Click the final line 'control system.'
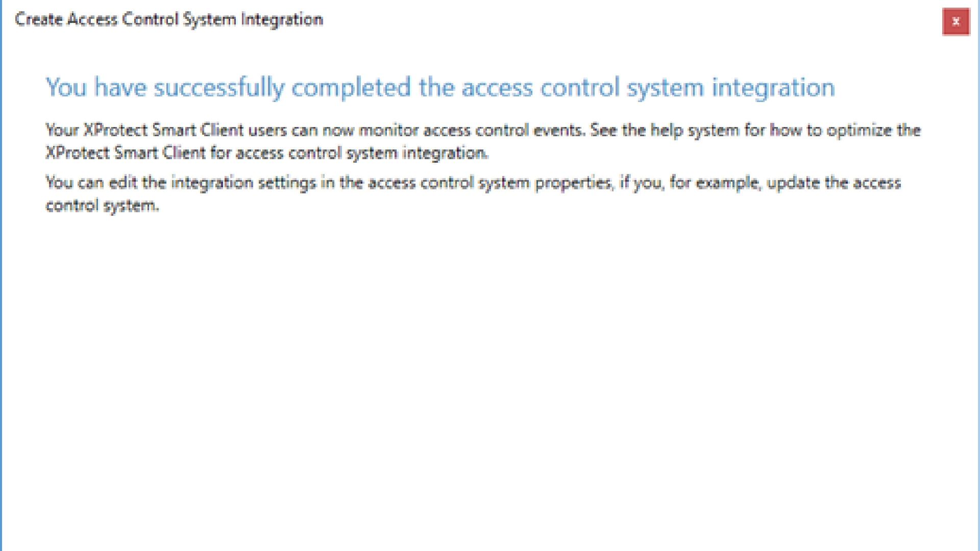980x551 pixels. (103, 206)
